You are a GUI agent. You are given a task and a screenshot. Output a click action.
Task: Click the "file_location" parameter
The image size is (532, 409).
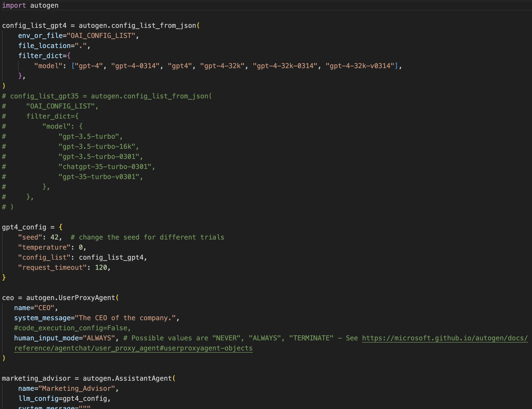[x=45, y=46]
